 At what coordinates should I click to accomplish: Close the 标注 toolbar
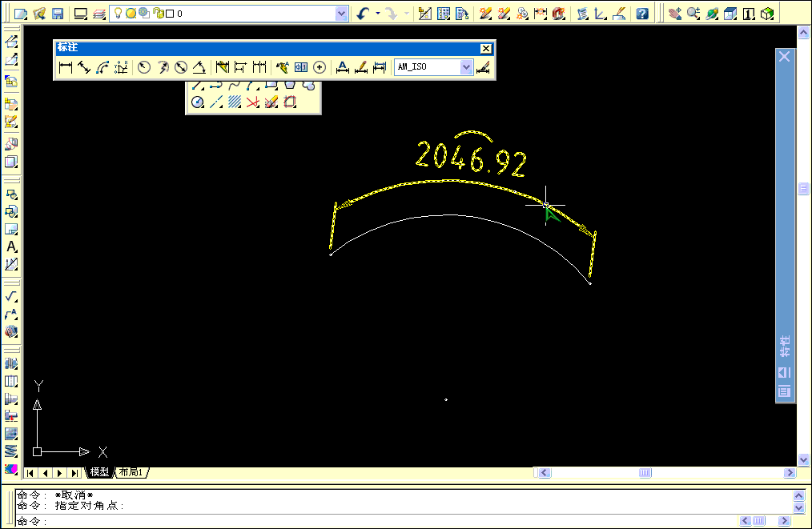tap(486, 49)
